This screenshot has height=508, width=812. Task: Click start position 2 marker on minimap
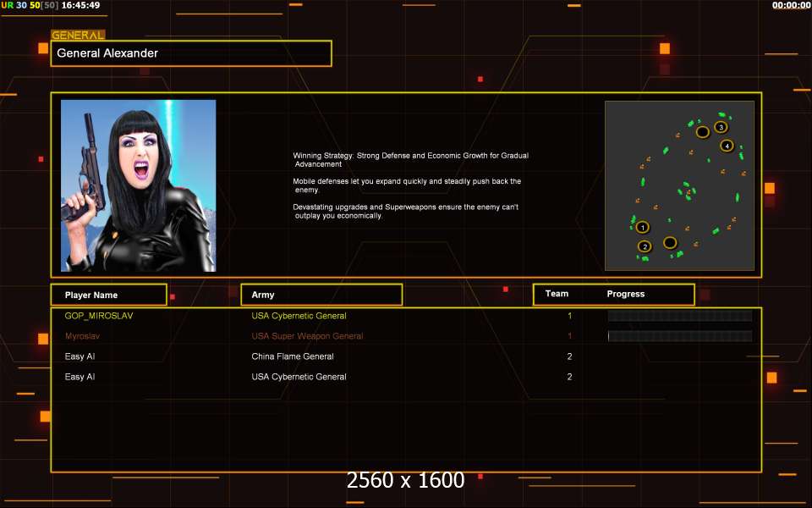point(645,246)
